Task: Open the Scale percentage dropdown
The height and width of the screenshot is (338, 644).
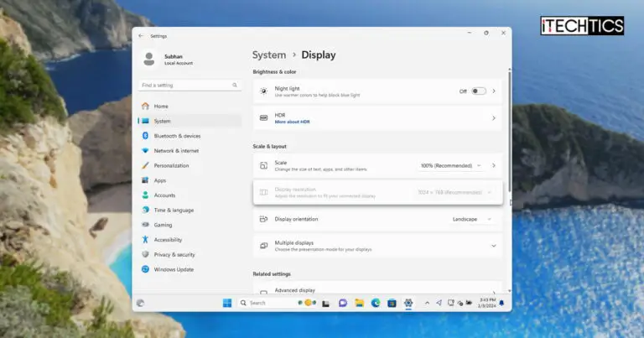Action: tap(451, 166)
